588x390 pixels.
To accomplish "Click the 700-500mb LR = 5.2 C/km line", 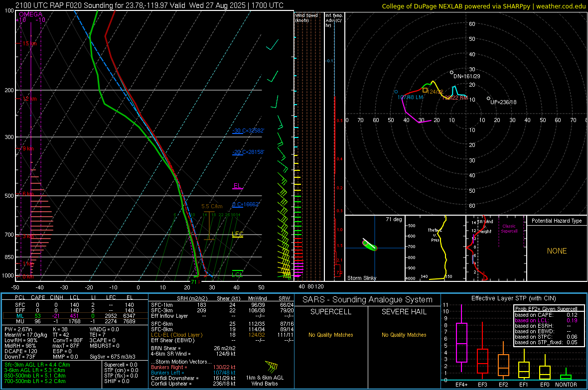I will (35, 381).
